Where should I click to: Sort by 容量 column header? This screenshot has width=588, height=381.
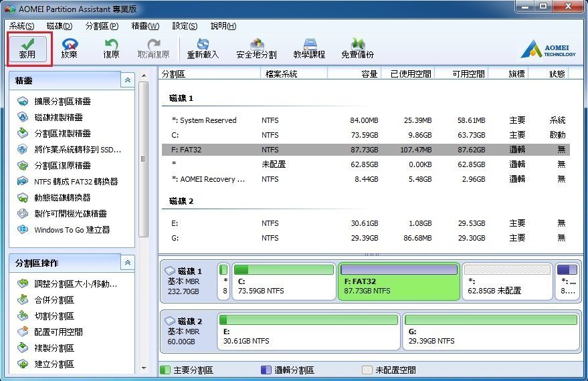[355, 74]
